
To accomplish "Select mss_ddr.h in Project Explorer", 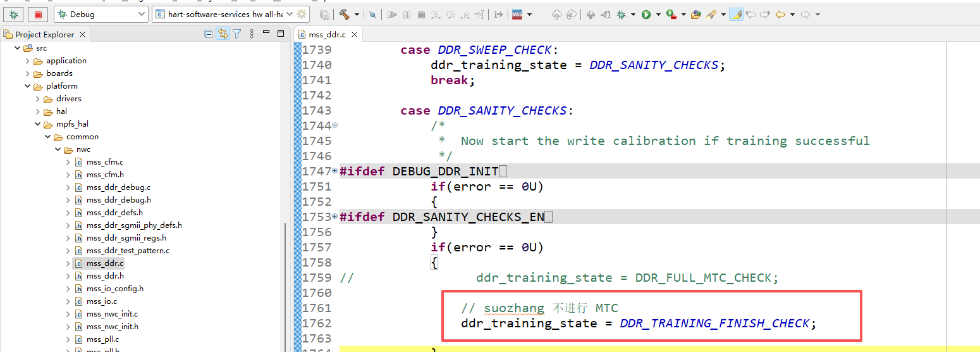I will pyautogui.click(x=105, y=276).
